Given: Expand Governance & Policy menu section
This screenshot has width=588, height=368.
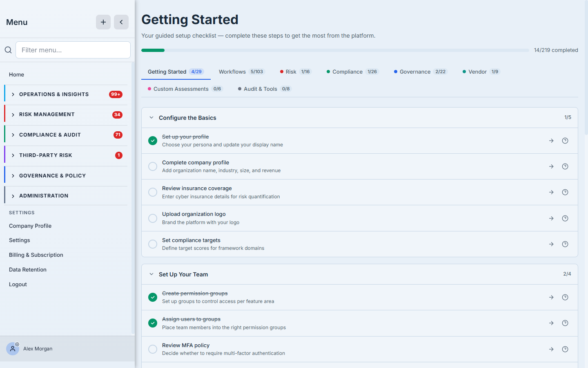Looking at the screenshot, I should point(66,176).
